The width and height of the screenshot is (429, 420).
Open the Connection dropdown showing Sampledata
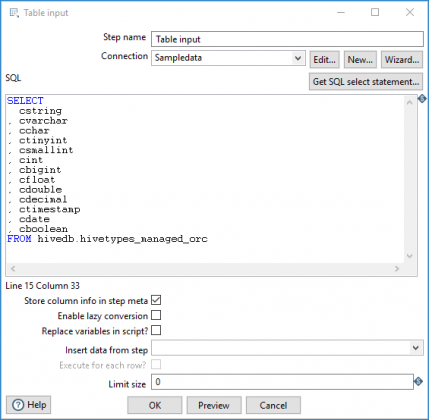point(228,58)
